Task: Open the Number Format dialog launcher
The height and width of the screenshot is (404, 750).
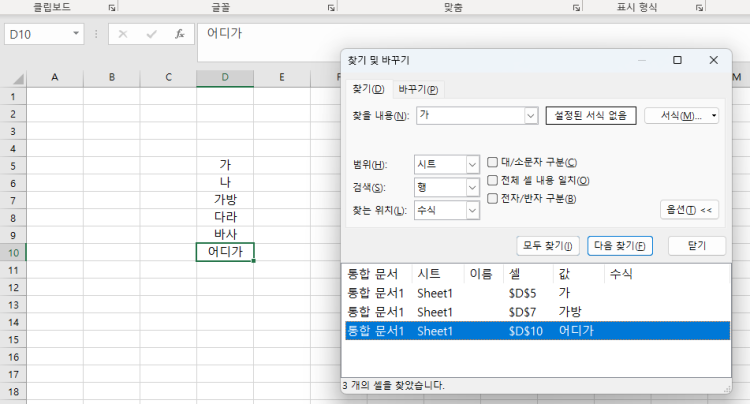Action: click(699, 8)
